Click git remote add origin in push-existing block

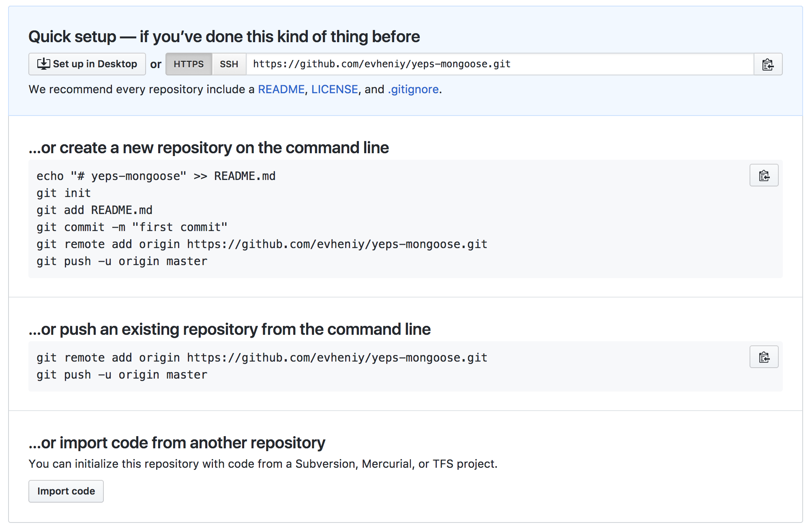[x=262, y=358]
